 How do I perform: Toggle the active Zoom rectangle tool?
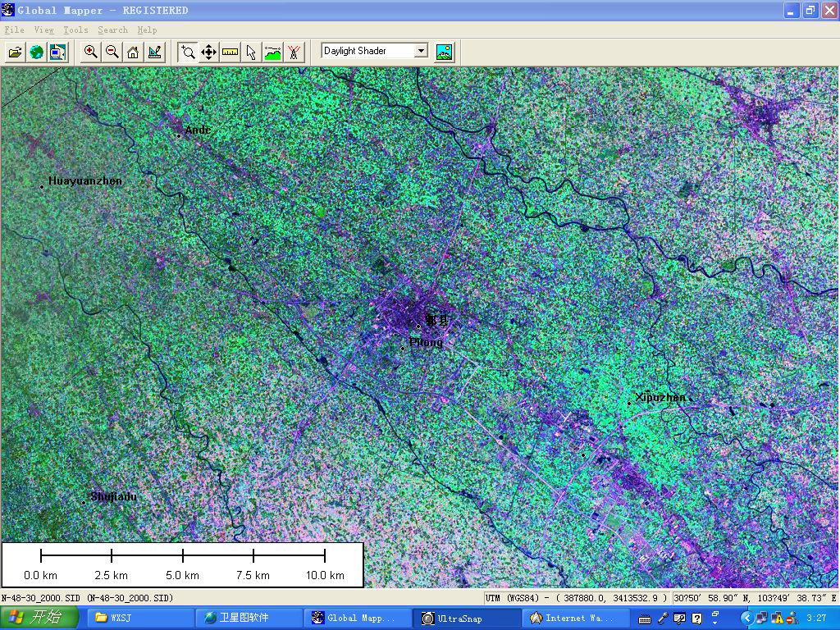[188, 52]
